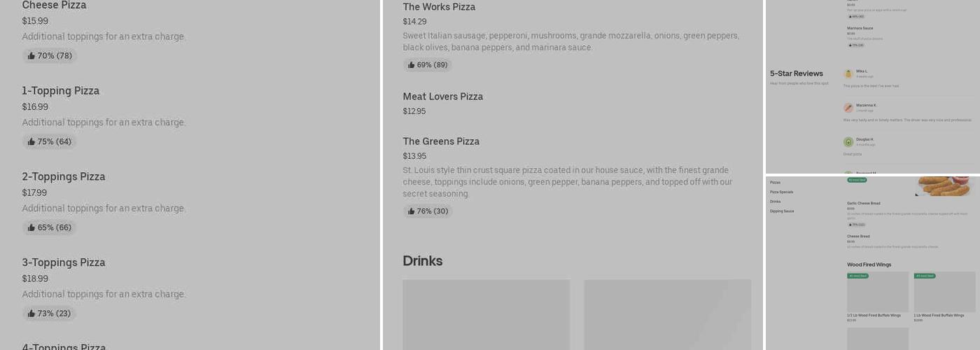The width and height of the screenshot is (980, 350).
Task: Open the 4-Toppings Pizza item
Action: (x=64, y=346)
